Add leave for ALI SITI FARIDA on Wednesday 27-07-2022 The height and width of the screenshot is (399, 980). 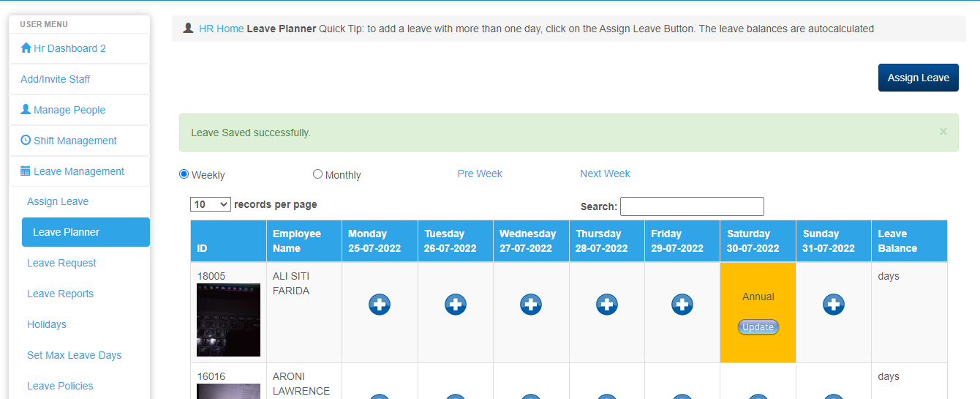click(x=531, y=305)
